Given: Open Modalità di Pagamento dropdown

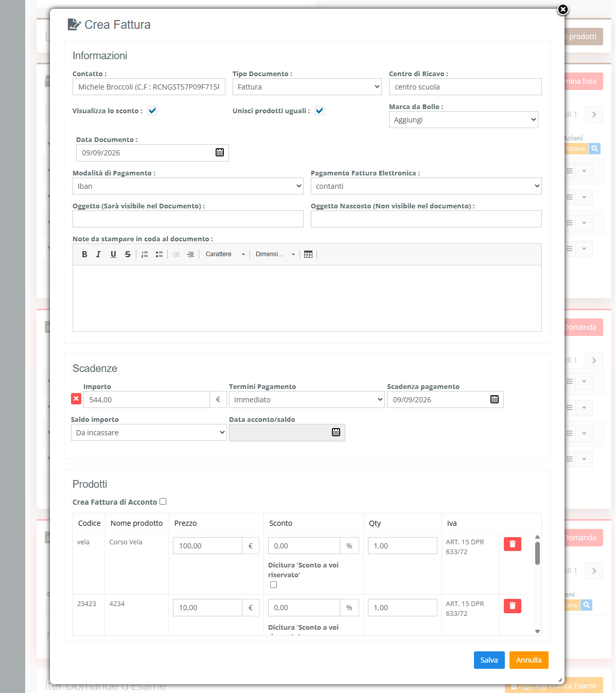Looking at the screenshot, I should pyautogui.click(x=188, y=186).
